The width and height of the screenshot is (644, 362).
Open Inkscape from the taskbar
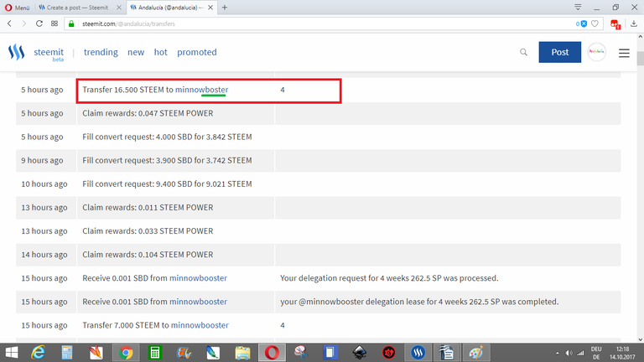[x=360, y=353]
